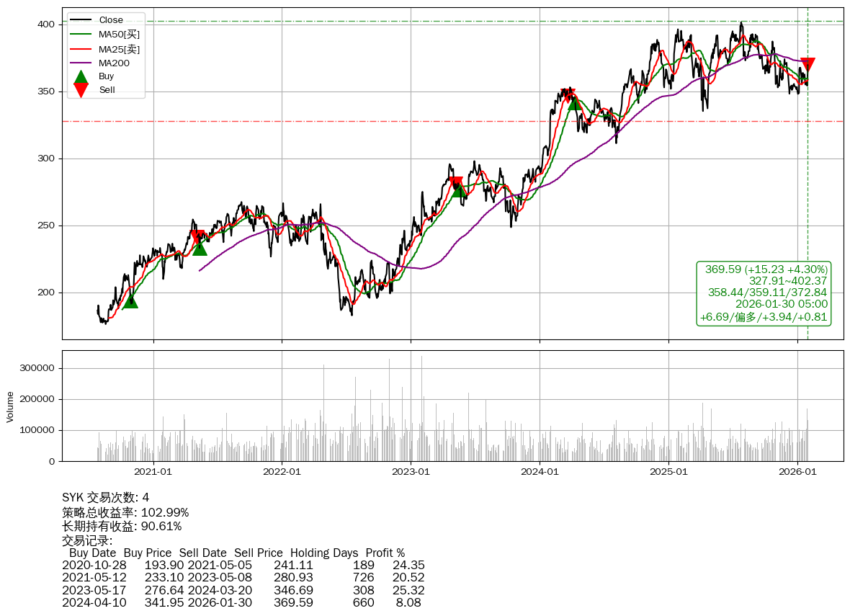The image size is (850, 616).
Task: Click the 2023-01 x-axis date label
Action: [x=411, y=472]
